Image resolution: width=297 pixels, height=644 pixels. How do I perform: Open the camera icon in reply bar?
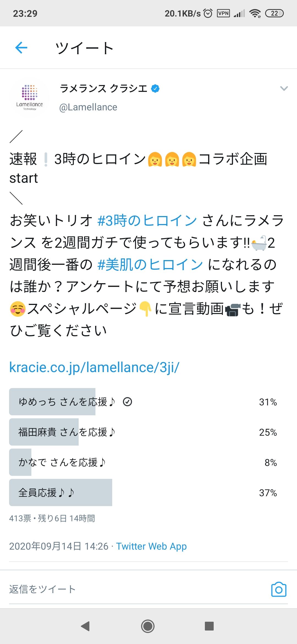click(279, 589)
